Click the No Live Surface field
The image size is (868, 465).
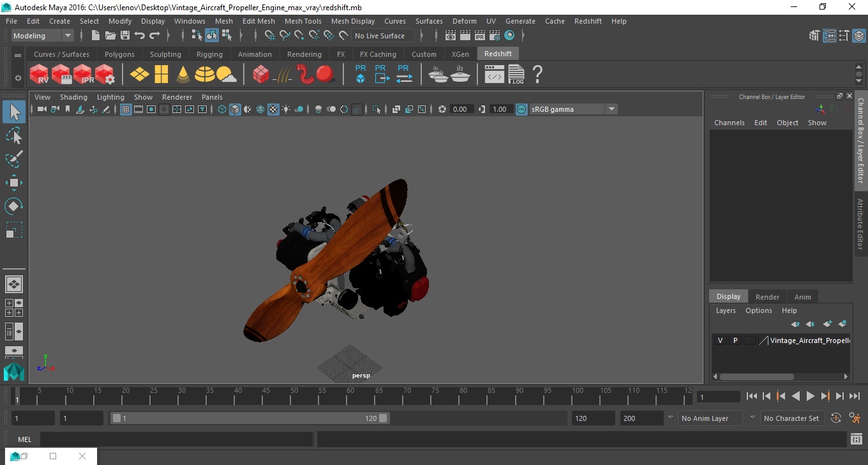(382, 36)
